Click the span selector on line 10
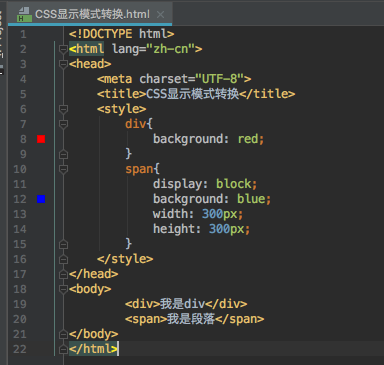 coord(139,169)
